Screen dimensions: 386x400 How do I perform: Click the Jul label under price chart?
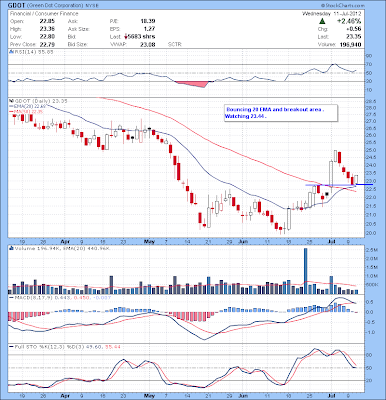[x=332, y=241]
